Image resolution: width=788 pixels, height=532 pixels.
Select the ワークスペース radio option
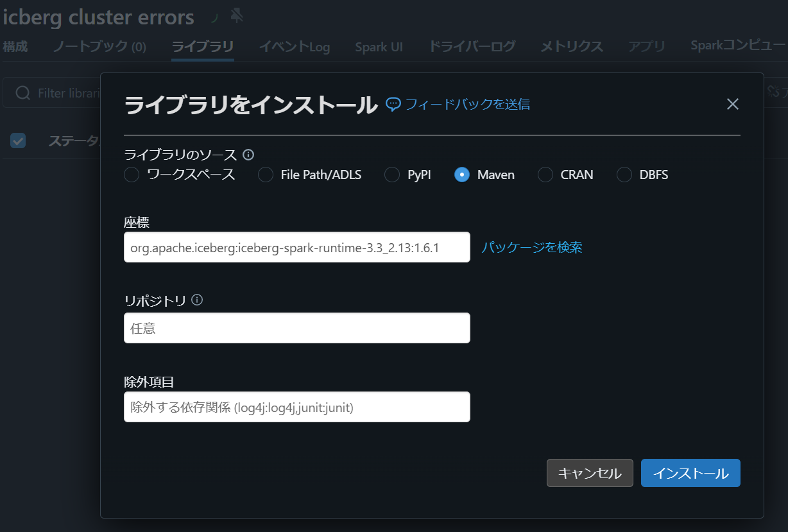132,175
